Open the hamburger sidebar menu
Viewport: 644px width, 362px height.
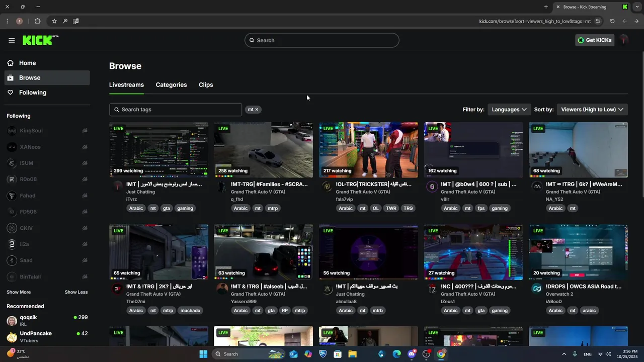coord(12,40)
